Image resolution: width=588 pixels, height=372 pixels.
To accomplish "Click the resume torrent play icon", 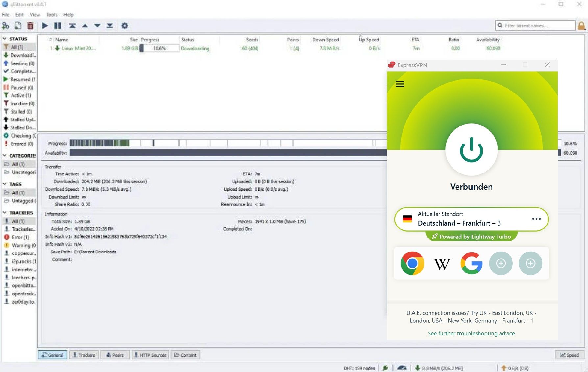I will (x=45, y=26).
